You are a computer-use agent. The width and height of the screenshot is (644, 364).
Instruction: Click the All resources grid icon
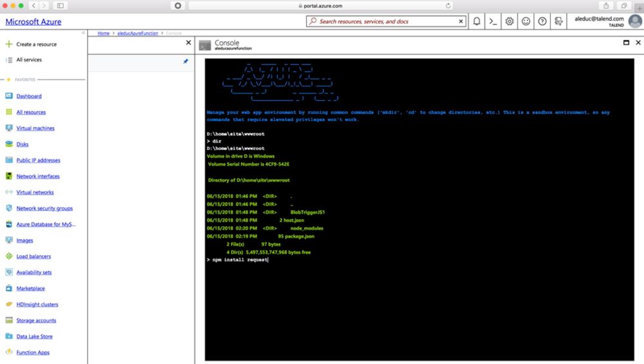pyautogui.click(x=9, y=111)
